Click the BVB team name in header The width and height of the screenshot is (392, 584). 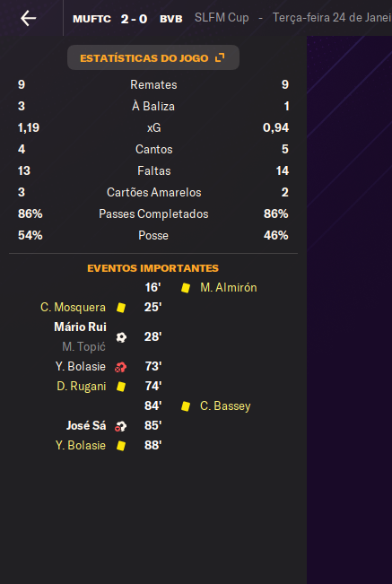171,19
